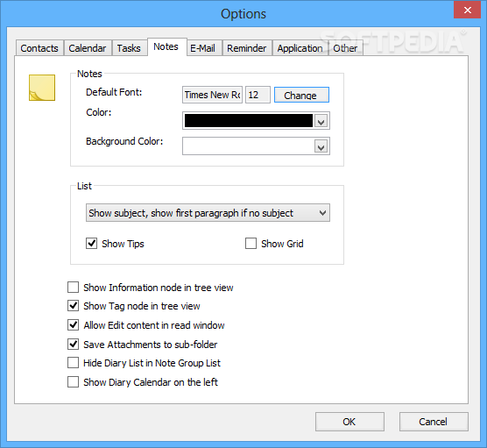Expand the Color dropdown arrow
Screen dimensions: 487x448
(321, 121)
